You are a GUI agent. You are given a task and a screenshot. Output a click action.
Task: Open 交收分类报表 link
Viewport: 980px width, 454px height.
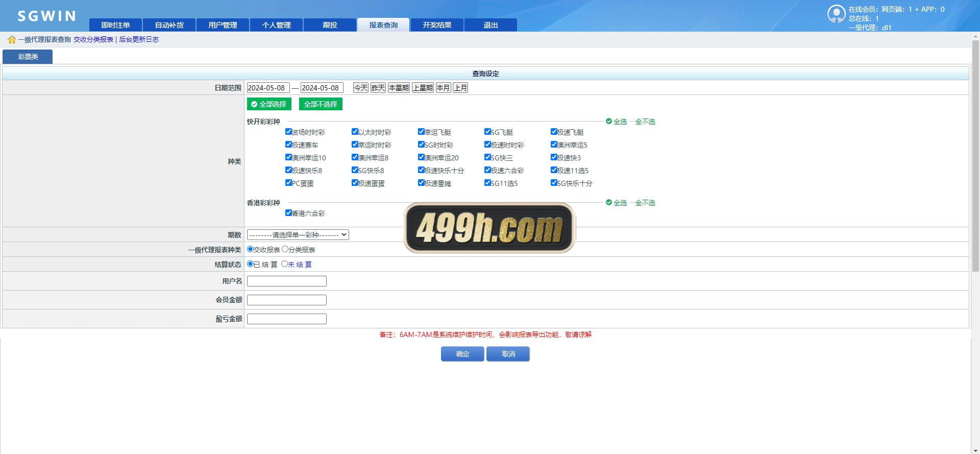pyautogui.click(x=93, y=39)
